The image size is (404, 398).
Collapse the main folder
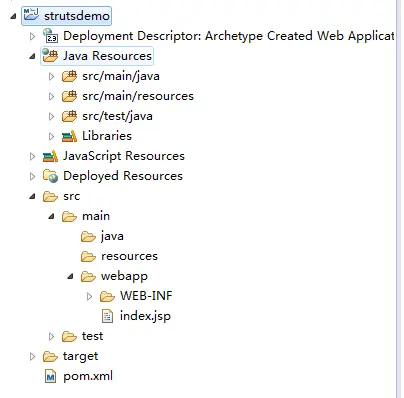(x=51, y=216)
